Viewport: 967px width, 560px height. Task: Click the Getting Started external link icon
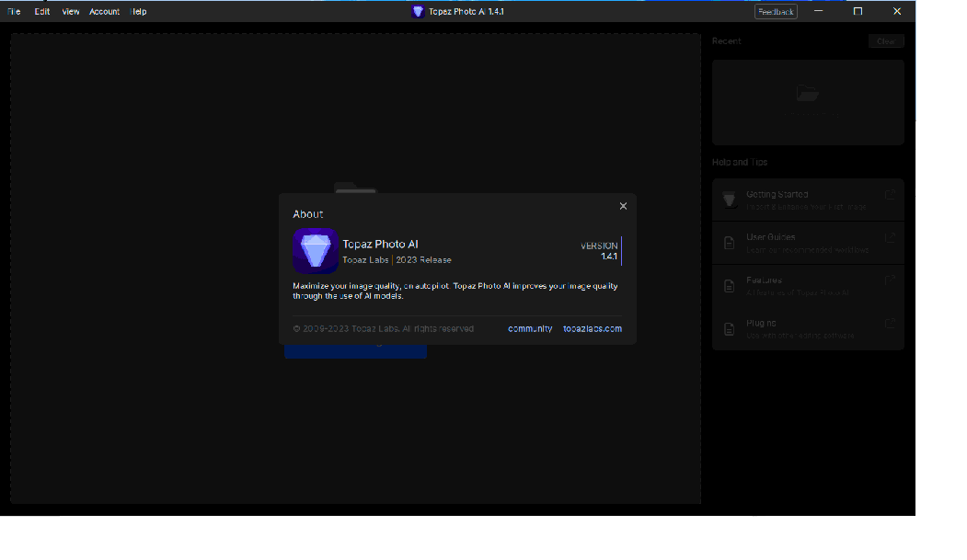click(890, 195)
